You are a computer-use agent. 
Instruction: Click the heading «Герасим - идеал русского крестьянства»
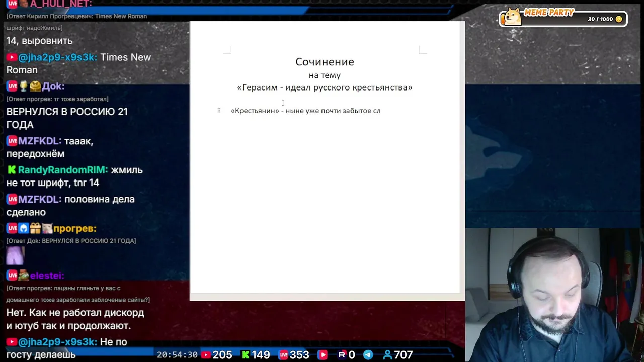[325, 87]
